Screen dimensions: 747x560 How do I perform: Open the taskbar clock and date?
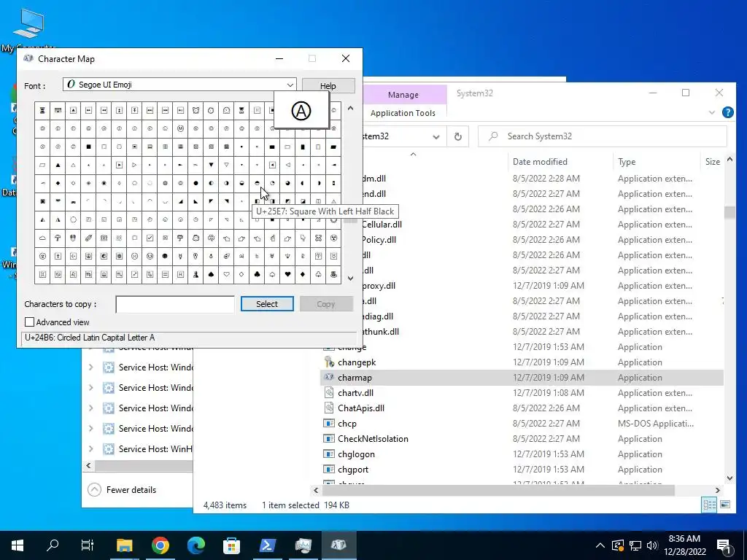(684, 545)
